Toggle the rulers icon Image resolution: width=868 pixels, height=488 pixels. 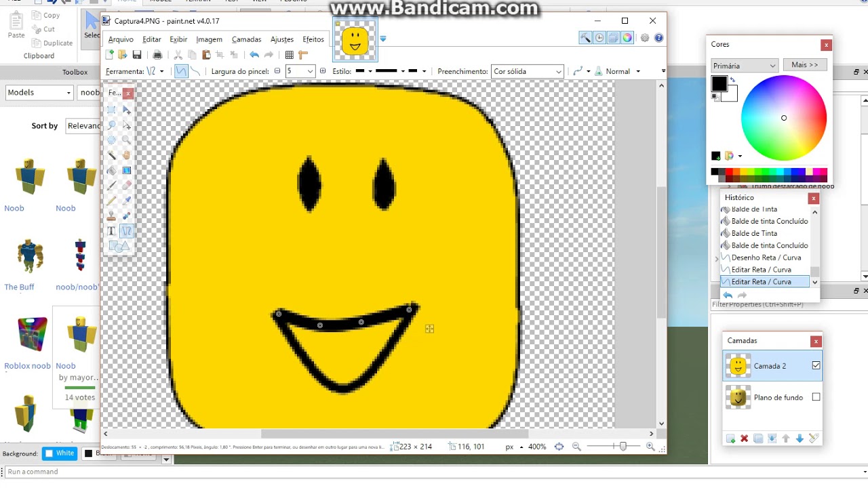click(303, 55)
